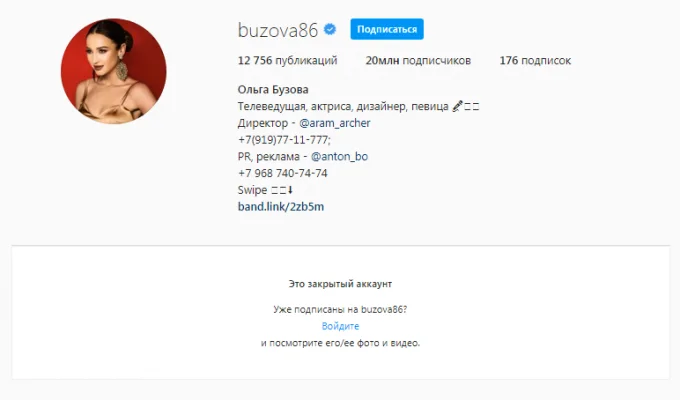Click the Это закрытый аккаунт heading
680x400 pixels.
[340, 284]
